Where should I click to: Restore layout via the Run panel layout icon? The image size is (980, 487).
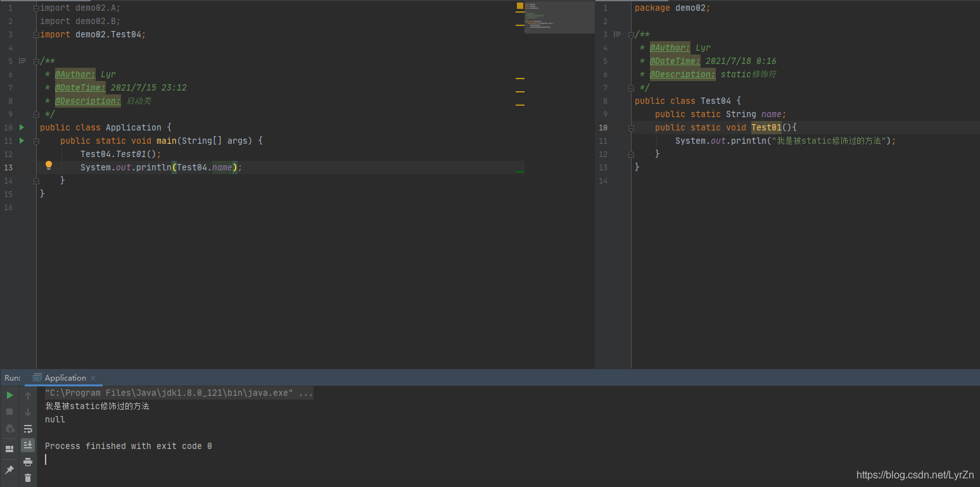click(x=10, y=449)
